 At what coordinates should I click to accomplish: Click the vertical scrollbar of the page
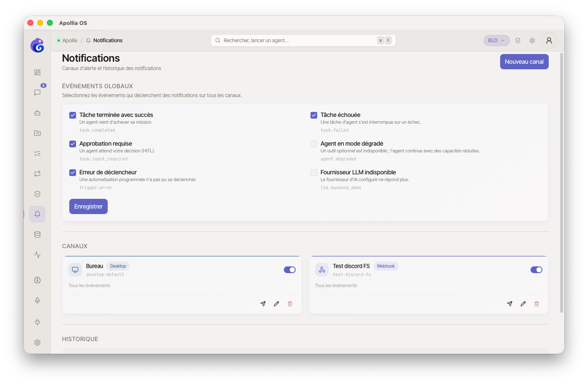(562, 182)
